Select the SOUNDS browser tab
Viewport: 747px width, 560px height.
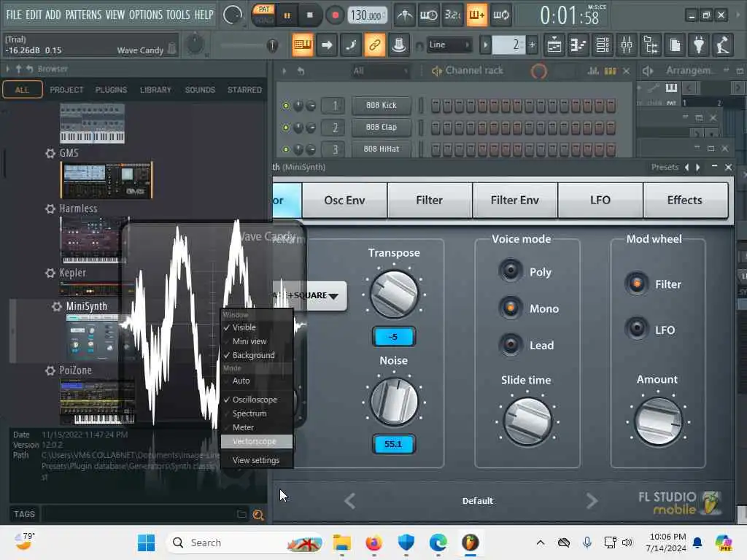pos(200,90)
